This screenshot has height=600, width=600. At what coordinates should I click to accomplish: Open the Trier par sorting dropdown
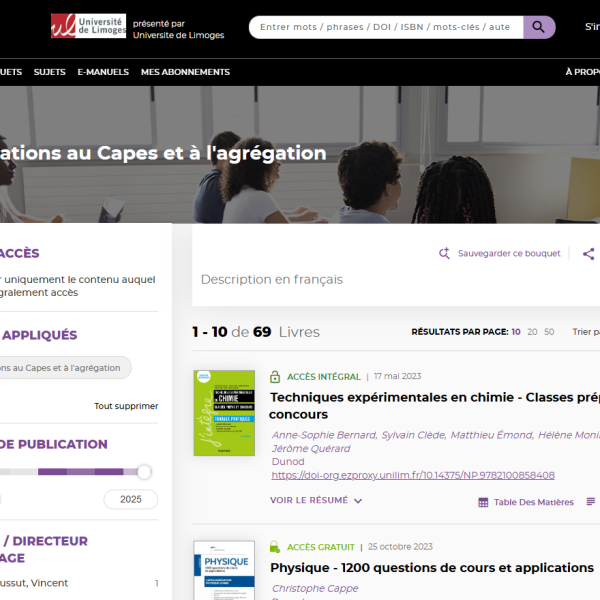pyautogui.click(x=586, y=332)
